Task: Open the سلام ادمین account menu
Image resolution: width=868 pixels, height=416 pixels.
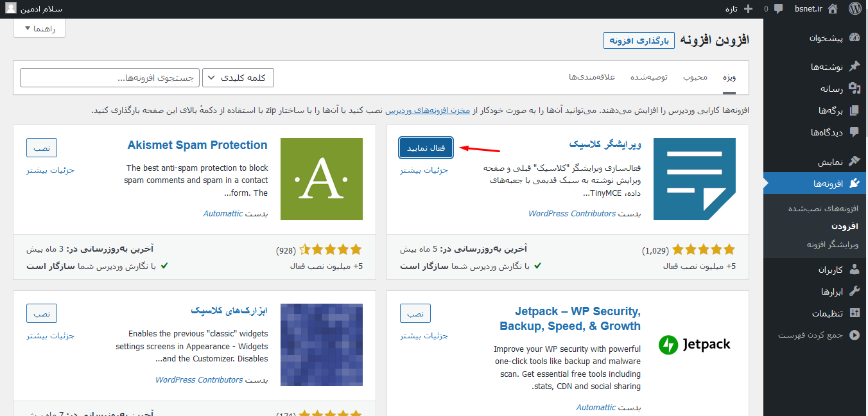Action: (35, 9)
